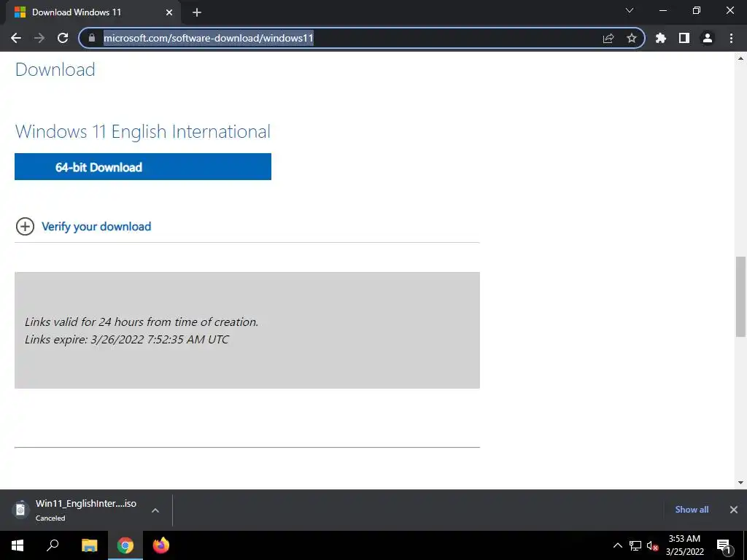The image size is (747, 560).
Task: Open the Chrome profile avatar
Action: (x=708, y=38)
